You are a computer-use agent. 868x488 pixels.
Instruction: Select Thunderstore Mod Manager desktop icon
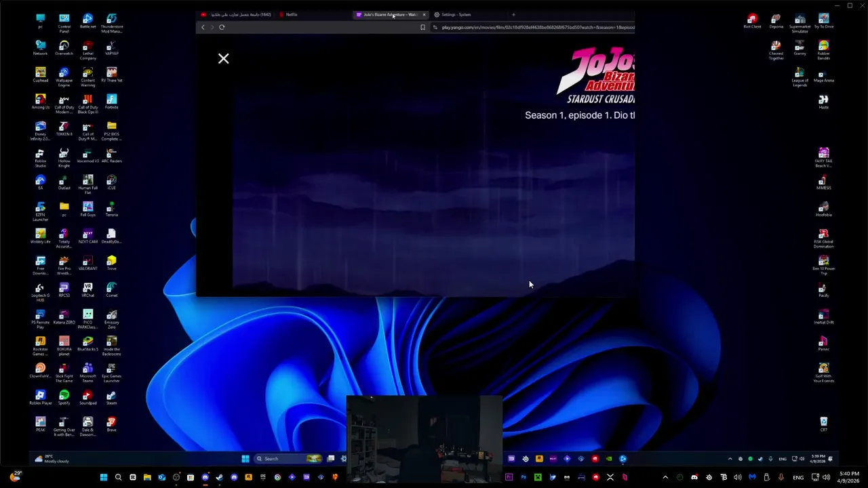(111, 23)
